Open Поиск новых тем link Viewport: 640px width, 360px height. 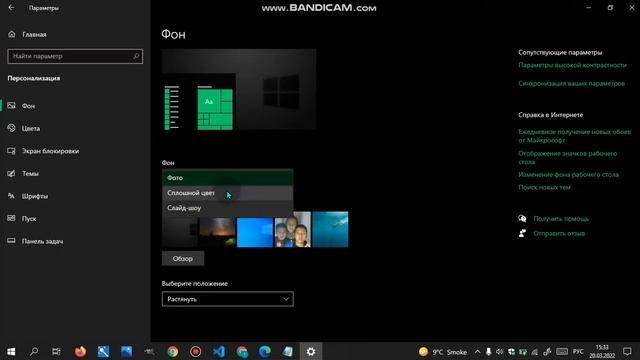[544, 187]
